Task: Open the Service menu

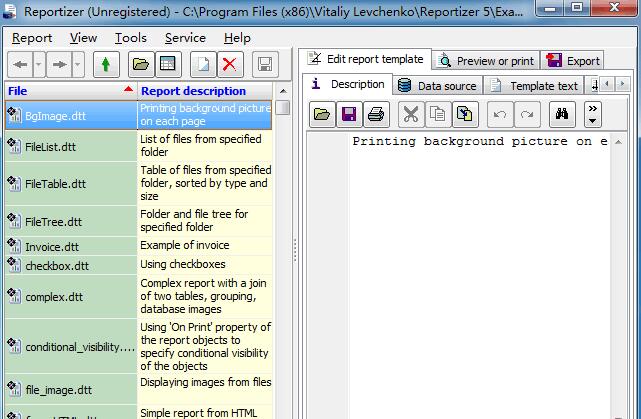Action: click(x=185, y=38)
